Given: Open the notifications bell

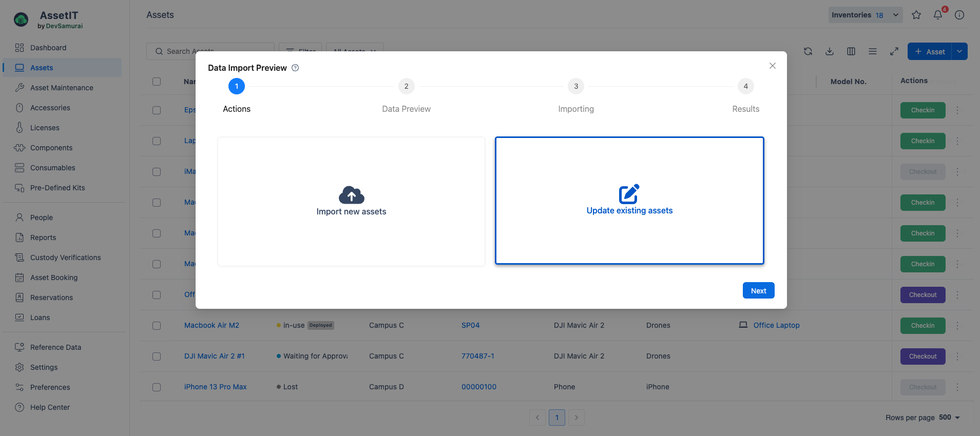Looking at the screenshot, I should pos(938,15).
